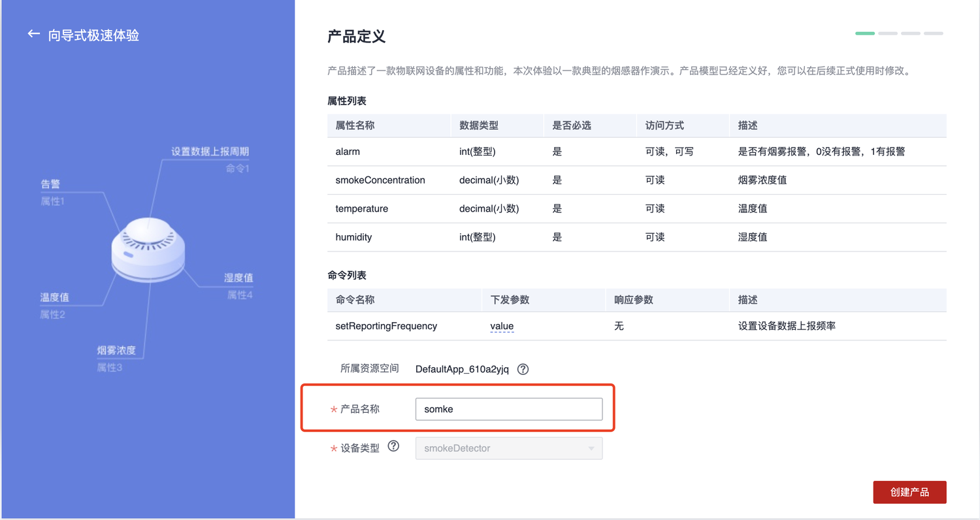Select the setReportingFrequency command name
Viewport: 980px width, 520px height.
(x=386, y=326)
